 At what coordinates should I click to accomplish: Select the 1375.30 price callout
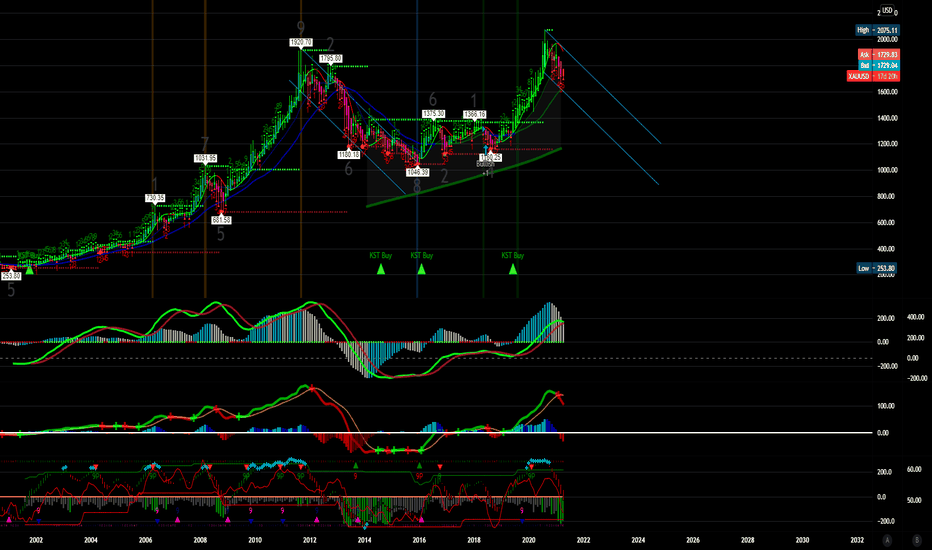point(433,114)
